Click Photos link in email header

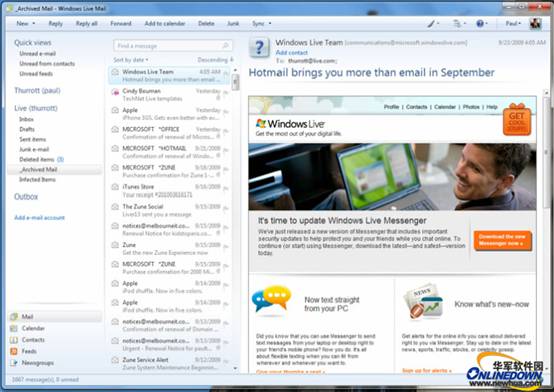click(x=471, y=107)
